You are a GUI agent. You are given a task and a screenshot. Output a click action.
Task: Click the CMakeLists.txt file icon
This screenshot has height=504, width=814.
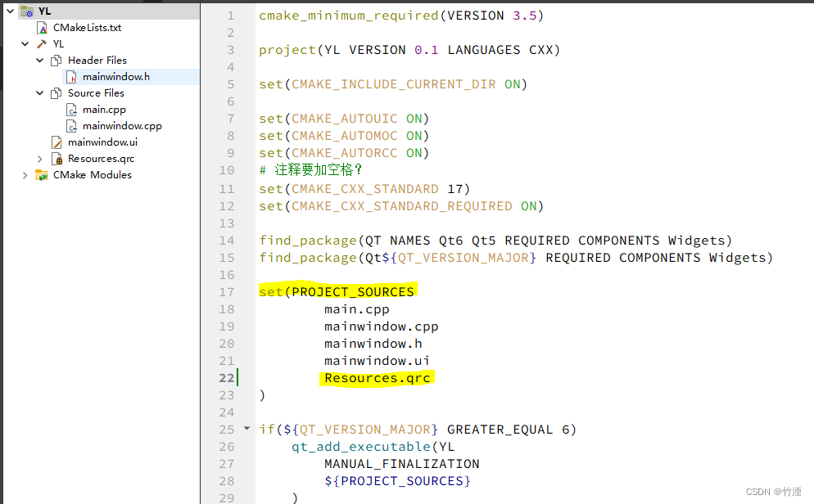tap(43, 28)
